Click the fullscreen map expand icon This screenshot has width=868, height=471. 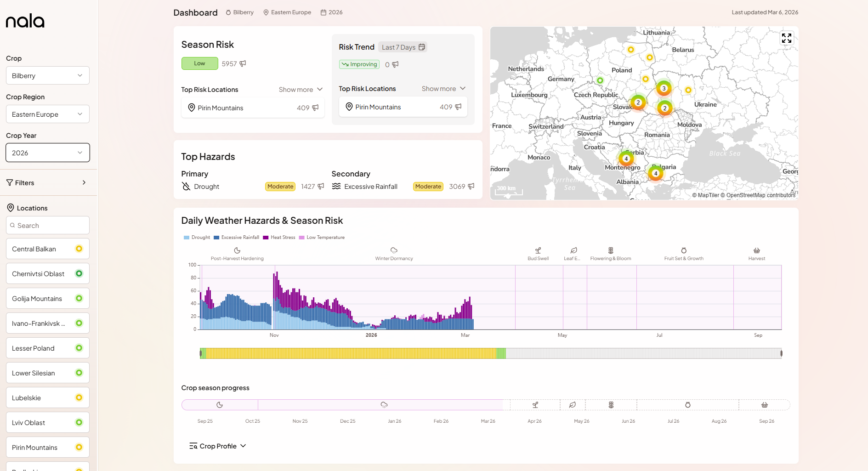point(786,38)
